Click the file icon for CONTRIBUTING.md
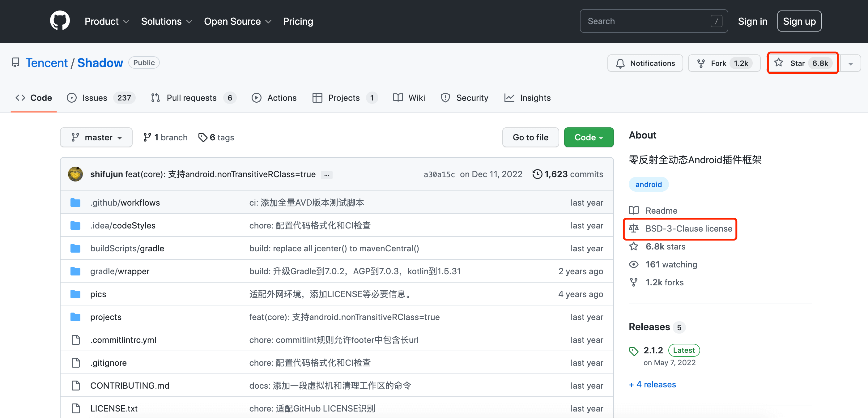This screenshot has width=868, height=418. 76,385
